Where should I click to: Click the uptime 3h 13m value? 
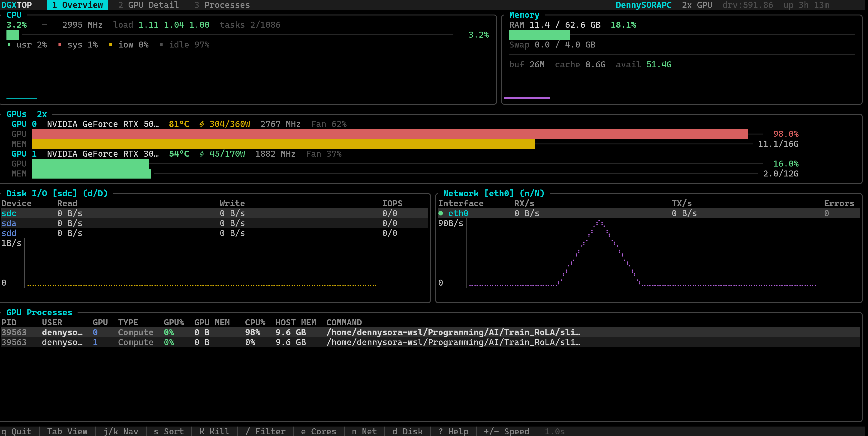tap(814, 5)
